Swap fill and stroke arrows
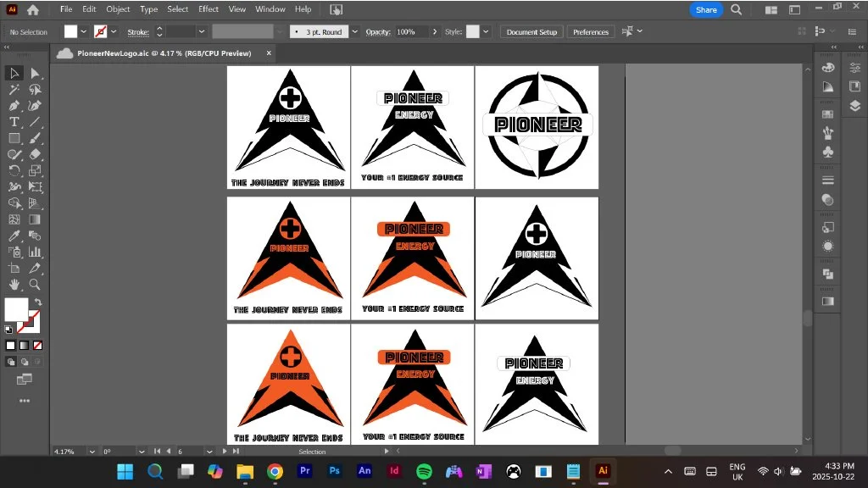 37,302
